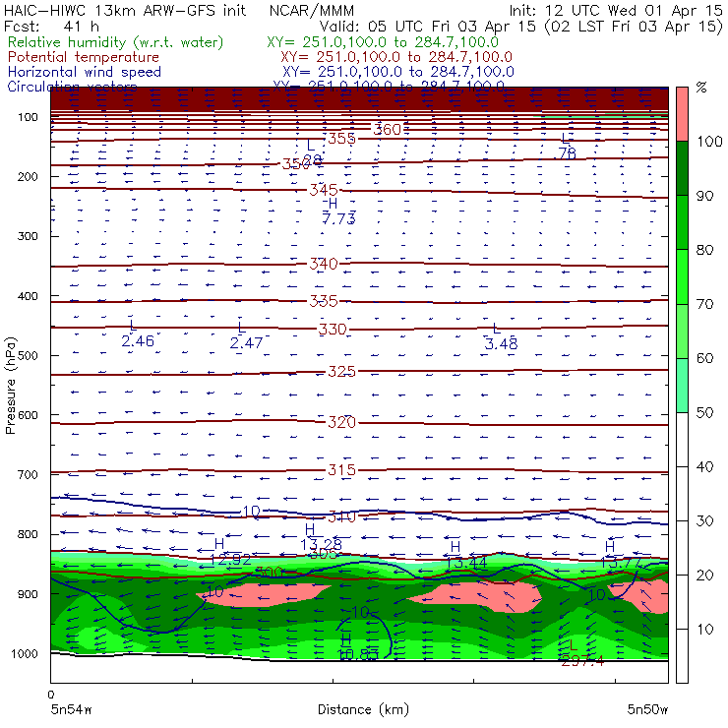
Task: Click the '5n50w' end location label
Action: click(x=647, y=710)
